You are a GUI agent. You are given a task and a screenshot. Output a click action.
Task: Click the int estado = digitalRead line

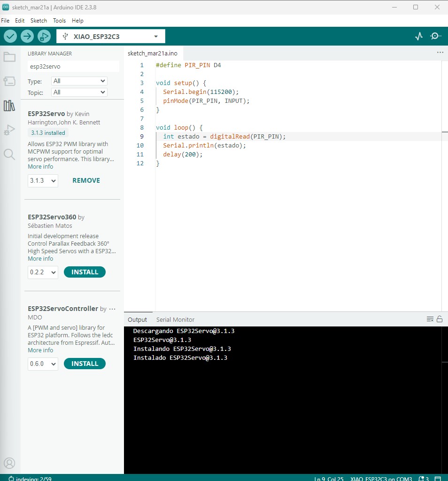(224, 137)
